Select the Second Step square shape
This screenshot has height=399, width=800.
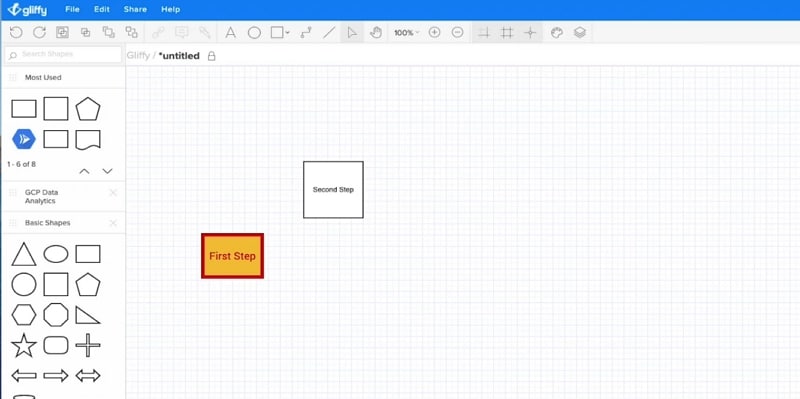point(333,190)
